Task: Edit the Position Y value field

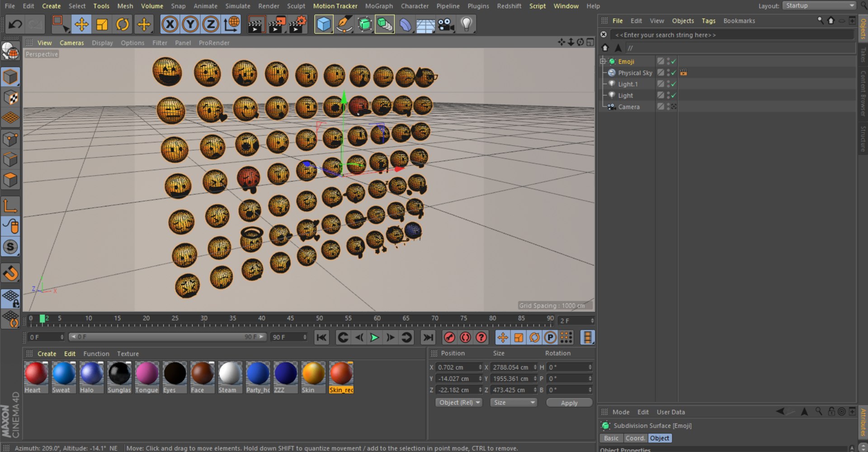Action: [457, 379]
